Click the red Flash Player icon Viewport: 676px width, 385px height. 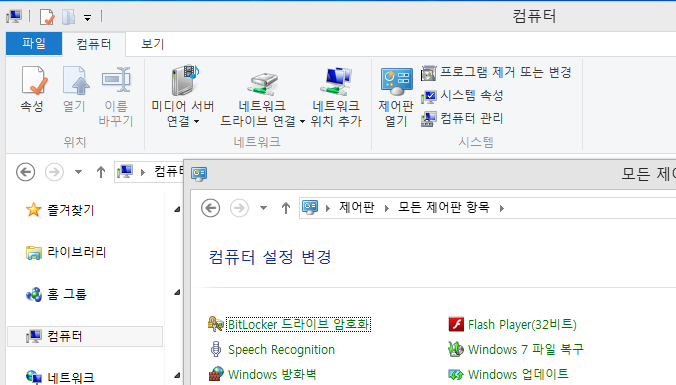(x=456, y=324)
